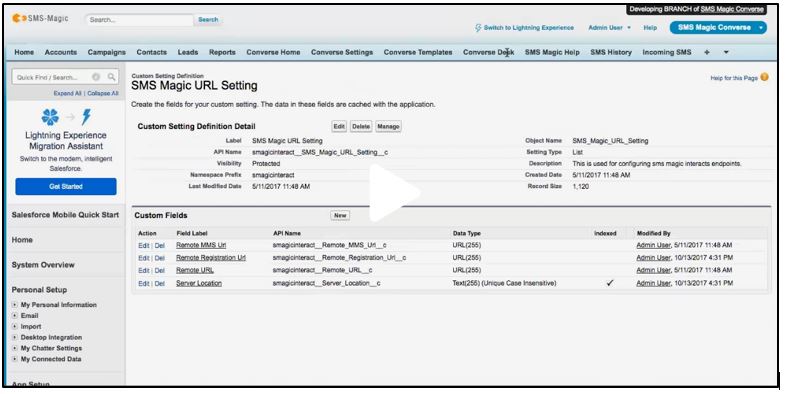This screenshot has width=787, height=394.
Task: Click the Manage button
Action: tap(388, 126)
